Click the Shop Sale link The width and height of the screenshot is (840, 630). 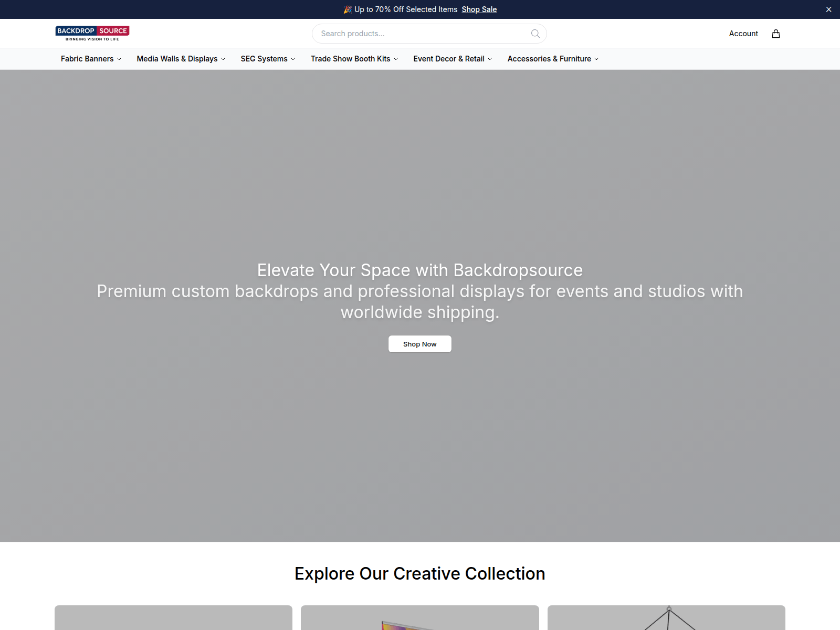click(x=479, y=9)
